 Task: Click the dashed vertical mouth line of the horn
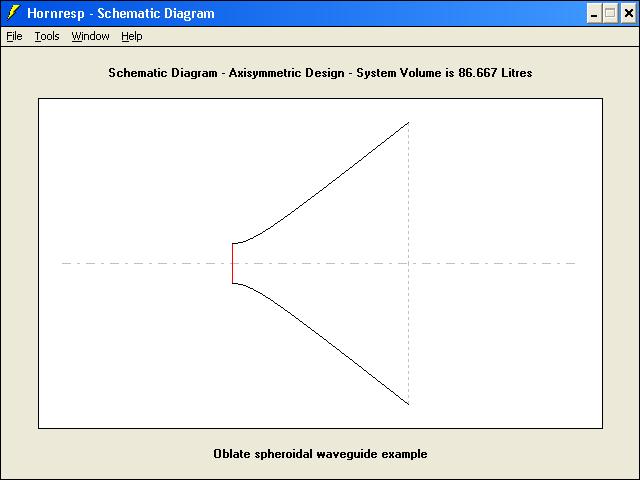[x=409, y=263]
